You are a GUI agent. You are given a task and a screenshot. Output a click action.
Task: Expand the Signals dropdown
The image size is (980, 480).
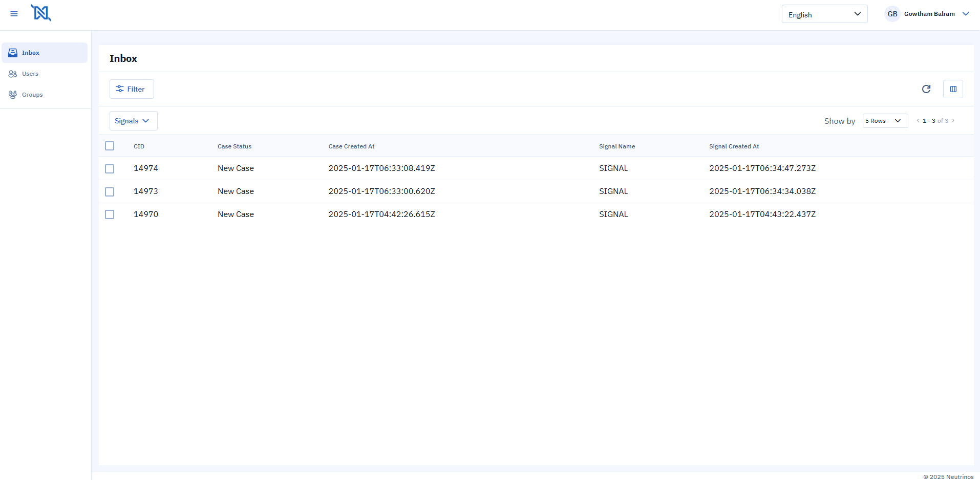click(133, 121)
